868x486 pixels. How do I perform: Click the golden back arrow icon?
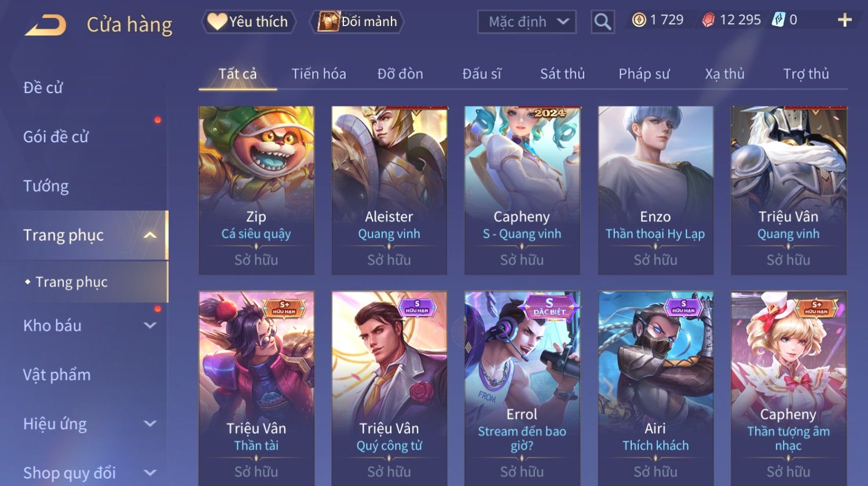coord(46,25)
